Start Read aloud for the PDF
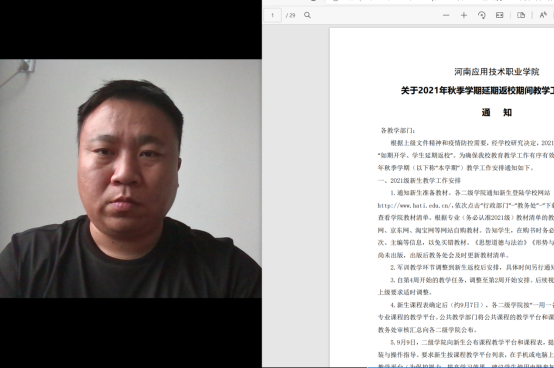This screenshot has height=368, width=554. click(543, 15)
